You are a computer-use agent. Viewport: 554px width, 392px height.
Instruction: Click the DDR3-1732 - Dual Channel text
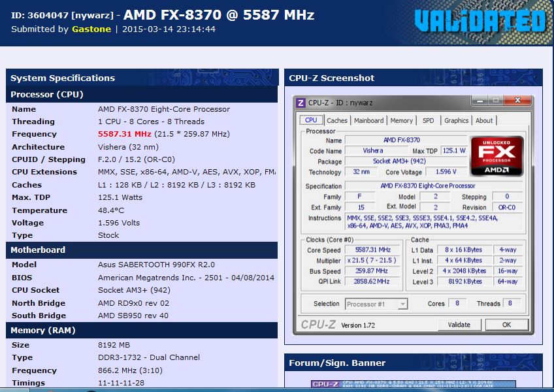point(149,358)
